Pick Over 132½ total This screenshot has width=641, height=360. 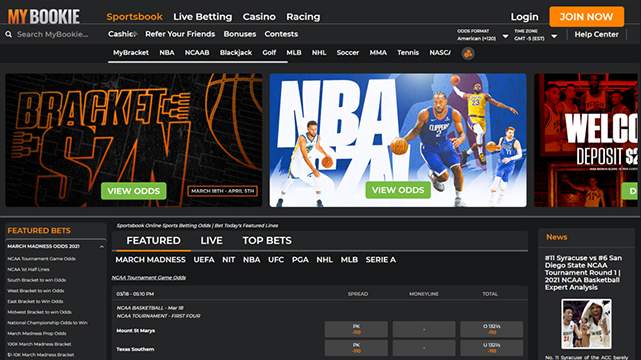[492, 329]
